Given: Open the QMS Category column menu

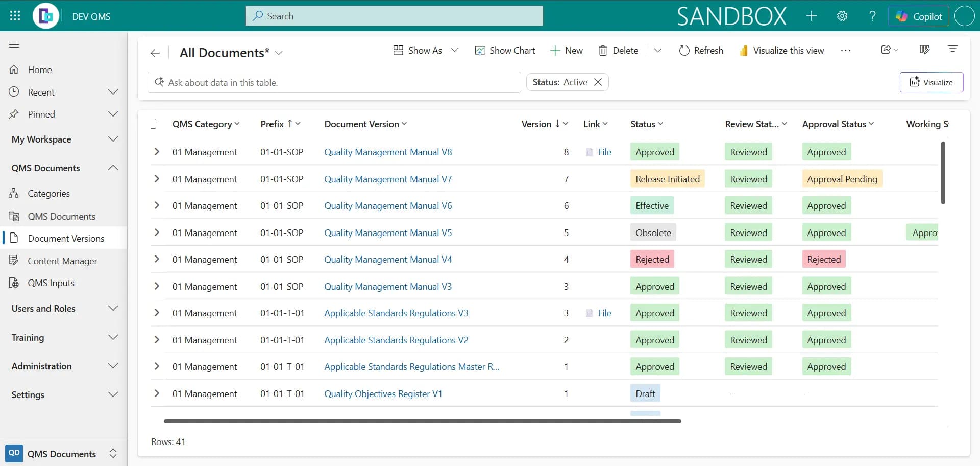Looking at the screenshot, I should pyautogui.click(x=206, y=124).
